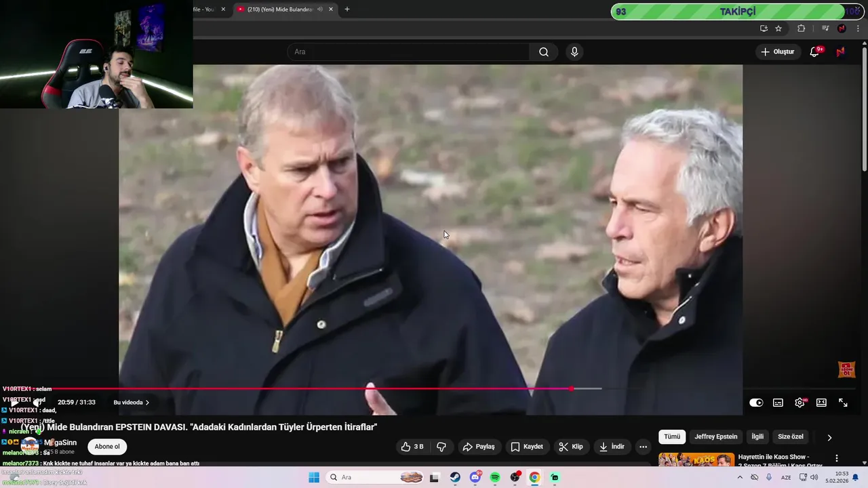Open Discord from the taskbar
This screenshot has width=868, height=488.
pyautogui.click(x=475, y=477)
